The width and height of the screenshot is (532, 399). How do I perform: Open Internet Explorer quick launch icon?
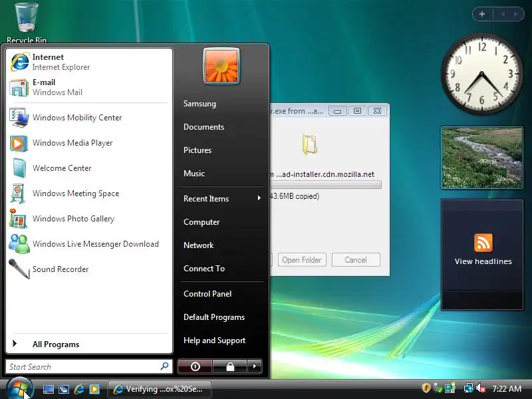79,389
